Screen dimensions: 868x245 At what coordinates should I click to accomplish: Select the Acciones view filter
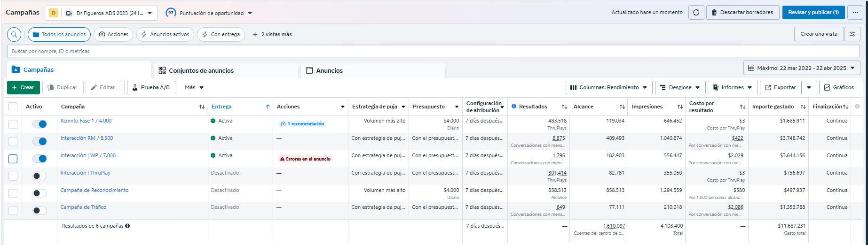click(113, 34)
